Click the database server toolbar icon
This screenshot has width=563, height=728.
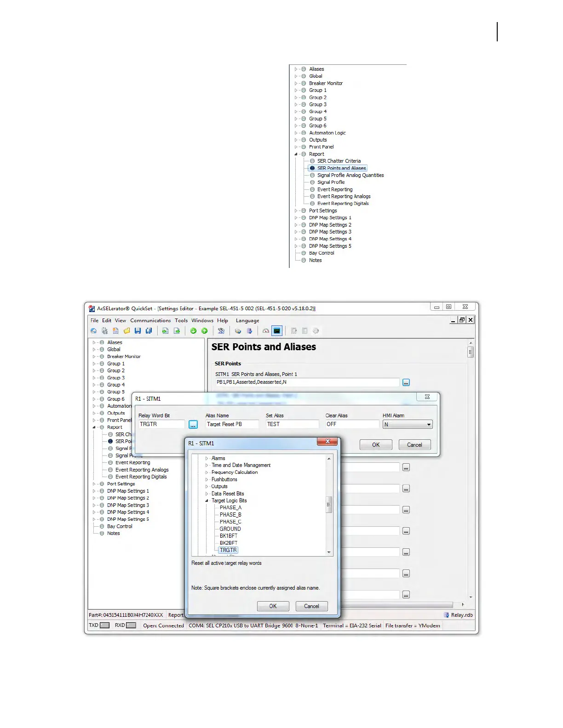point(249,331)
